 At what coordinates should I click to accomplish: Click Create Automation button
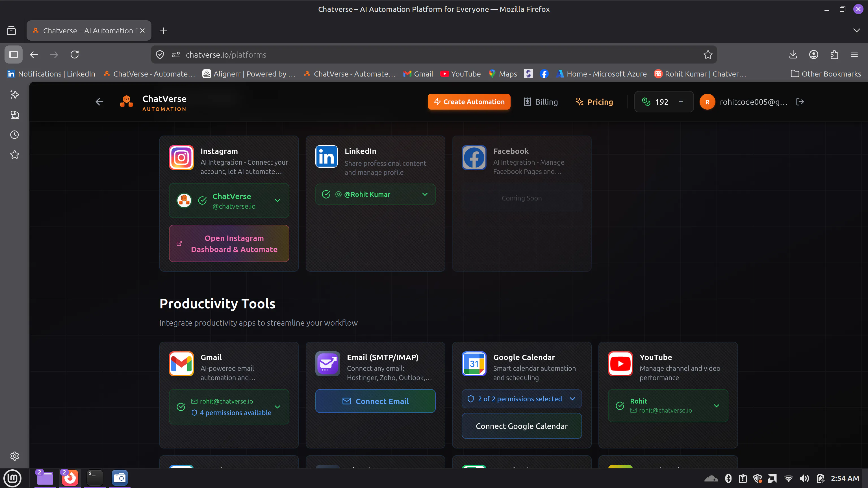(469, 102)
